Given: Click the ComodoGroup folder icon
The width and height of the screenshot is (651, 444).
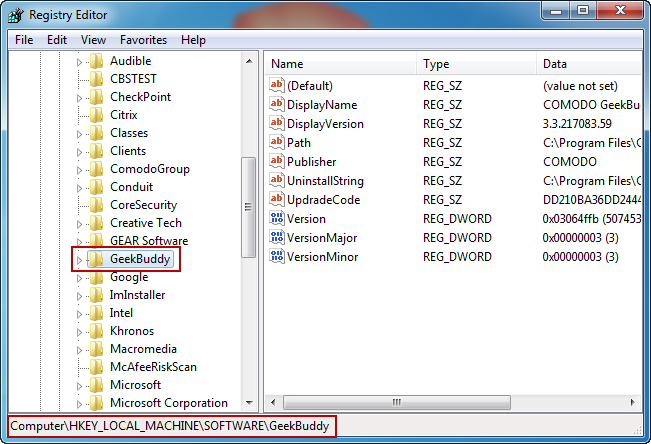Looking at the screenshot, I should click(x=96, y=169).
